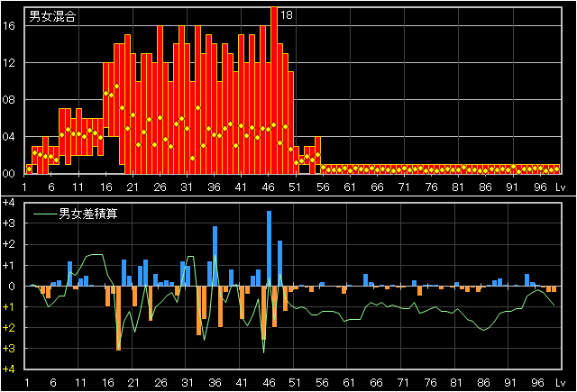This screenshot has height=392, width=577.
Task: Click x-axis tick 1 under 男女差積算 chart
Action: pos(27,383)
